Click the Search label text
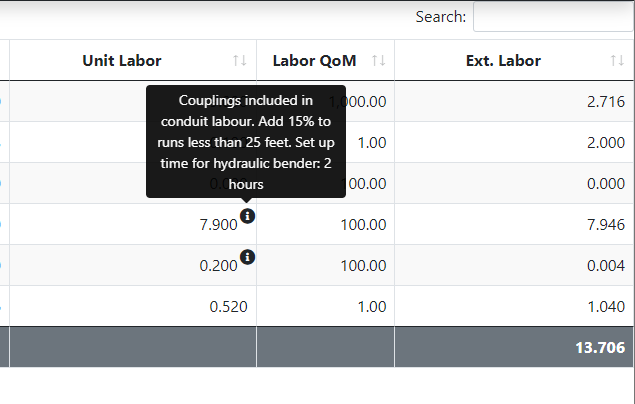The width and height of the screenshot is (635, 404). pos(441,17)
